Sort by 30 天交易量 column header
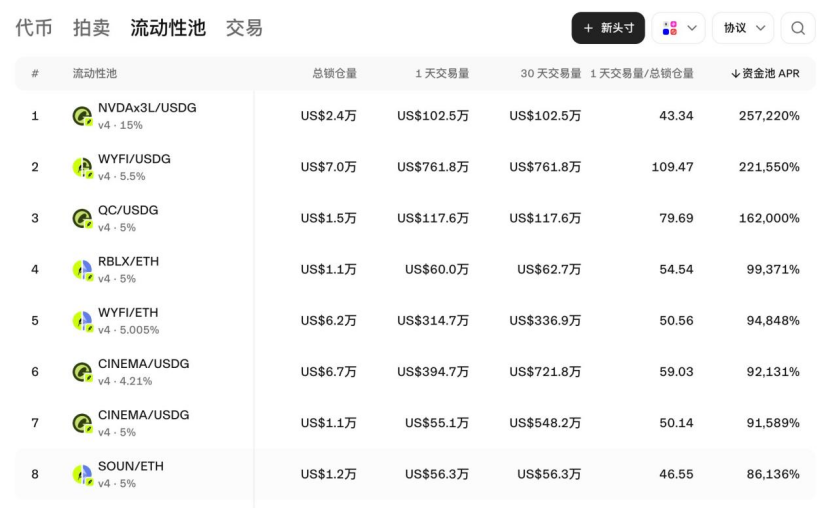This screenshot has height=508, width=830. [551, 74]
